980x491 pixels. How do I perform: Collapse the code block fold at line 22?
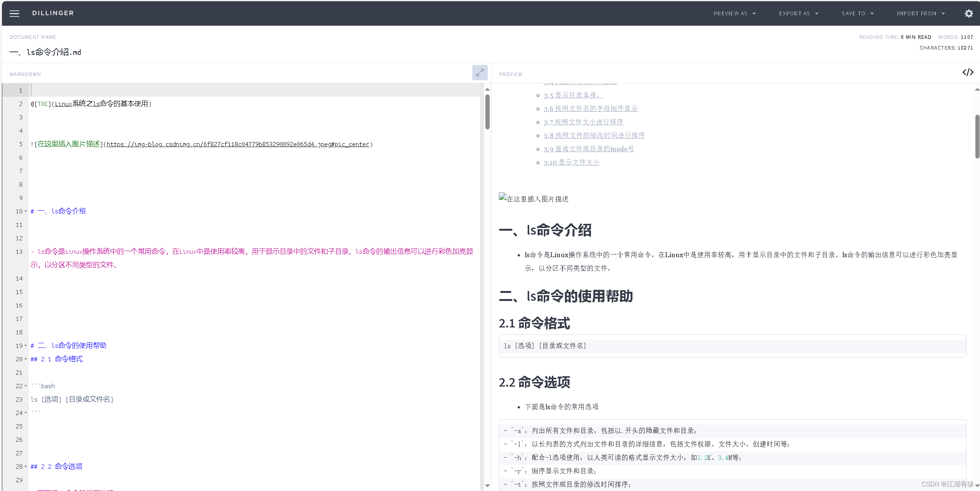[x=26, y=386]
